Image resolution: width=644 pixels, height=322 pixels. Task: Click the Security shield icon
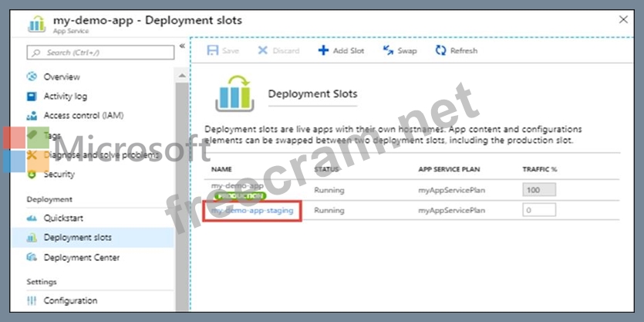(32, 175)
